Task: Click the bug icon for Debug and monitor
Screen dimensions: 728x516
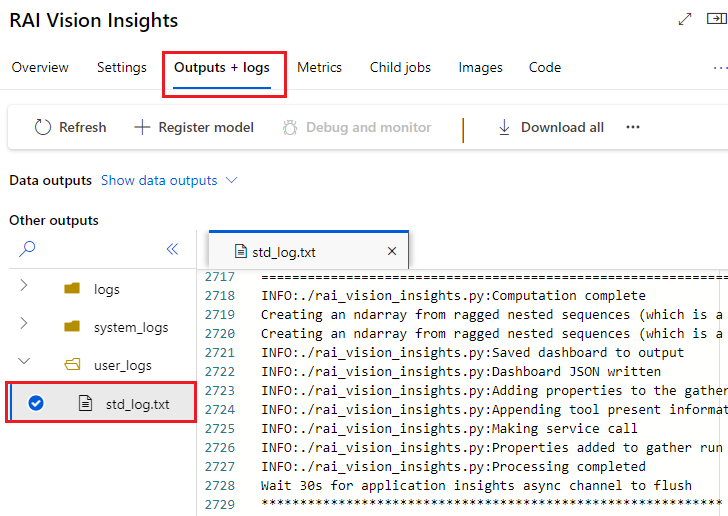Action: [x=290, y=127]
